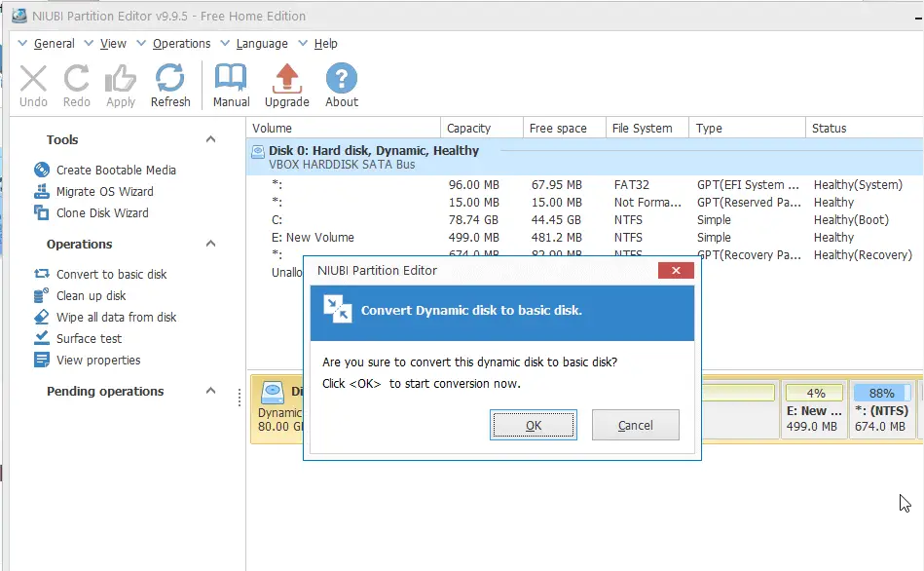Click the chevron beside Operations menu
The width and height of the screenshot is (924, 571).
pos(141,43)
